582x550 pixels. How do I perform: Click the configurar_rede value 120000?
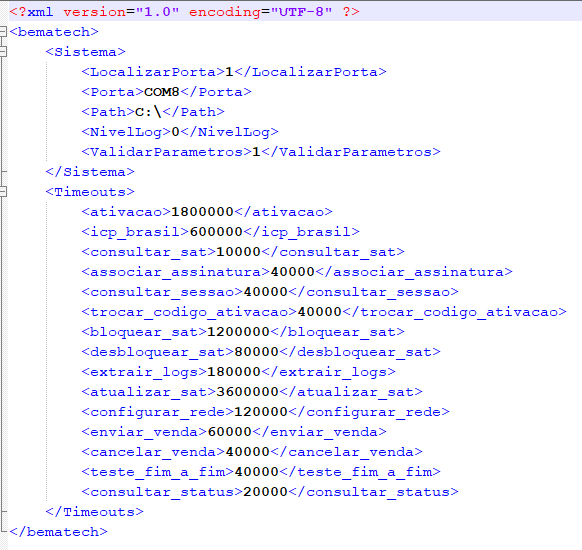tap(261, 412)
